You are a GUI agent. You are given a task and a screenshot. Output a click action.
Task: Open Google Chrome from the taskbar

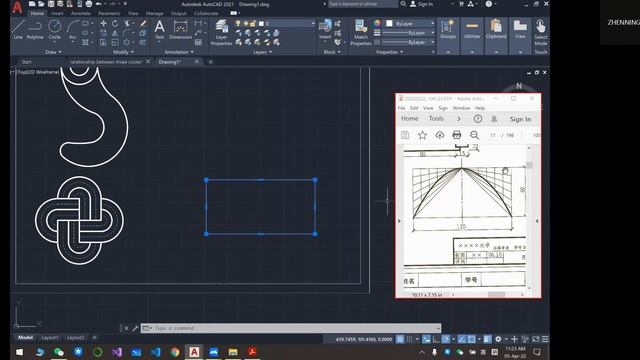coord(175,352)
